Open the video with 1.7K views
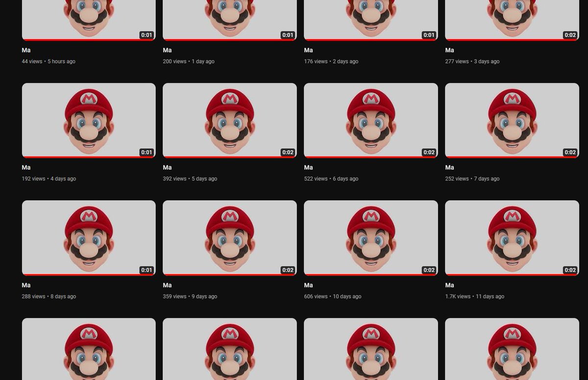The height and width of the screenshot is (380, 588). tap(512, 237)
